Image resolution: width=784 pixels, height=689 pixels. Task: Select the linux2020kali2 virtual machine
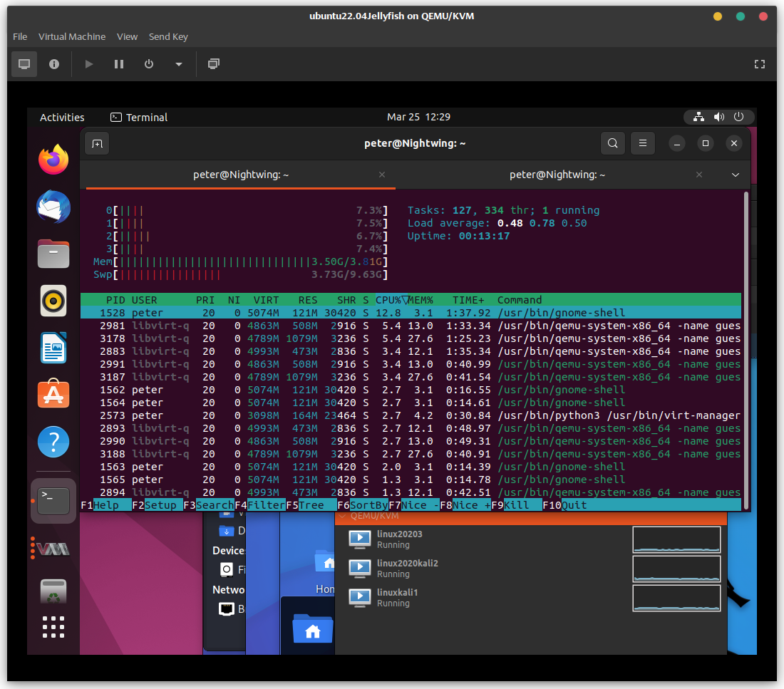pyautogui.click(x=407, y=568)
